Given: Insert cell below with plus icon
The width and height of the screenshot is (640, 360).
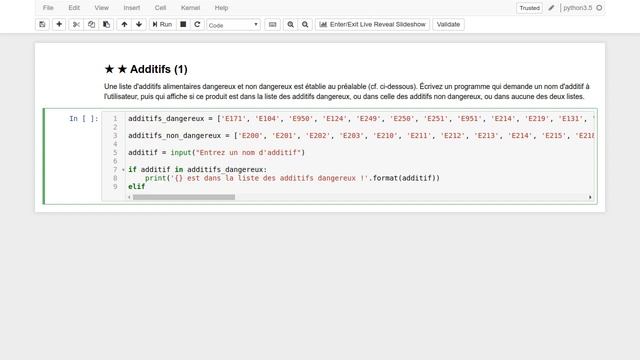Looking at the screenshot, I should point(59,24).
